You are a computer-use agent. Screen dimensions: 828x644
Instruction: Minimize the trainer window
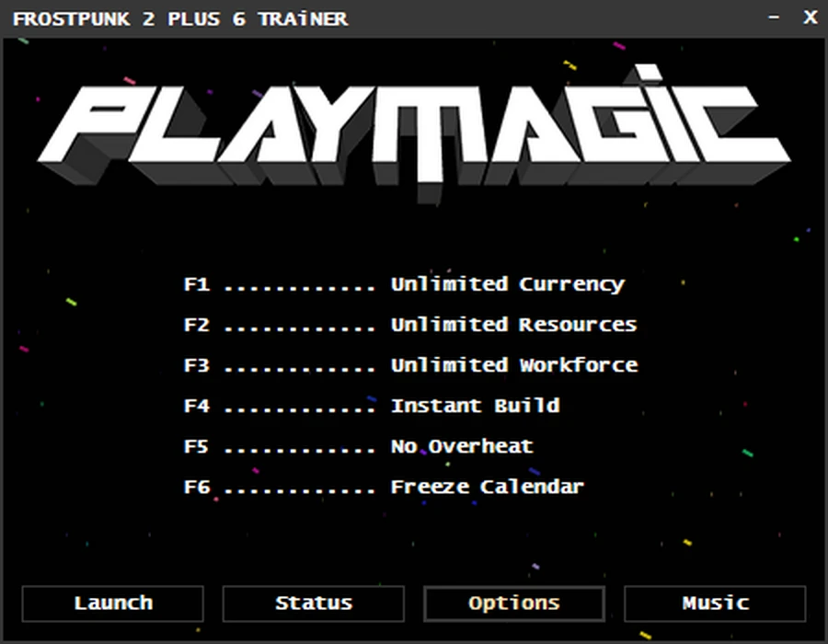click(774, 17)
